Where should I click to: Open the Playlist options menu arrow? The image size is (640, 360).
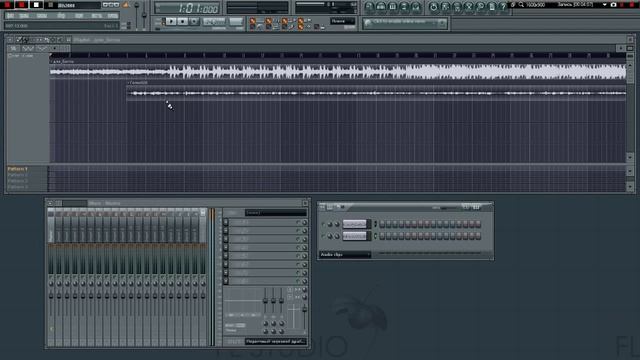10,40
